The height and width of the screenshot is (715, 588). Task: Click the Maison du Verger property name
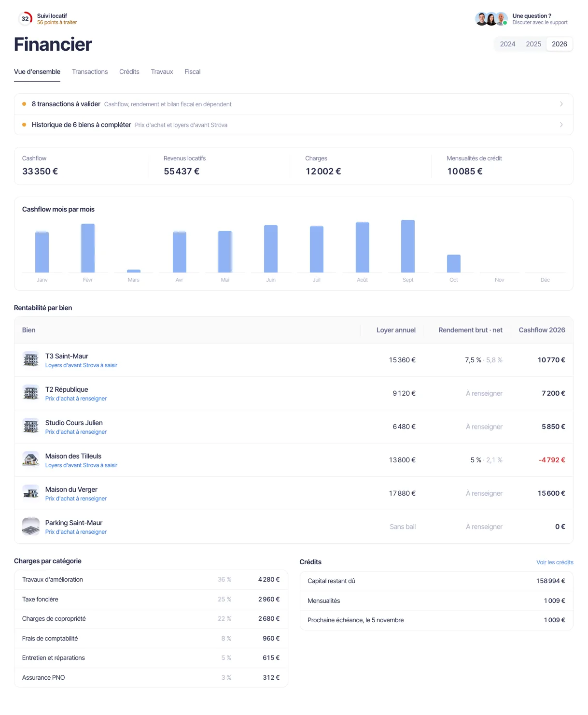(x=71, y=489)
